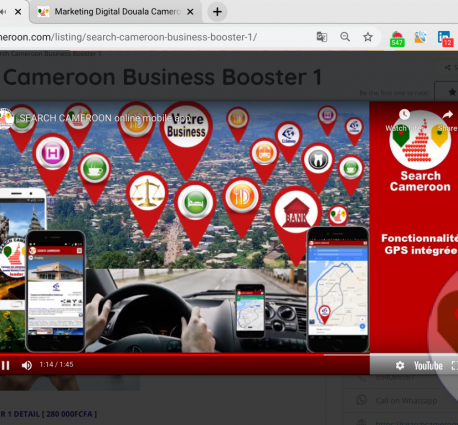The width and height of the screenshot is (458, 425).
Task: Click the YouTube logo in player
Action: (x=428, y=366)
